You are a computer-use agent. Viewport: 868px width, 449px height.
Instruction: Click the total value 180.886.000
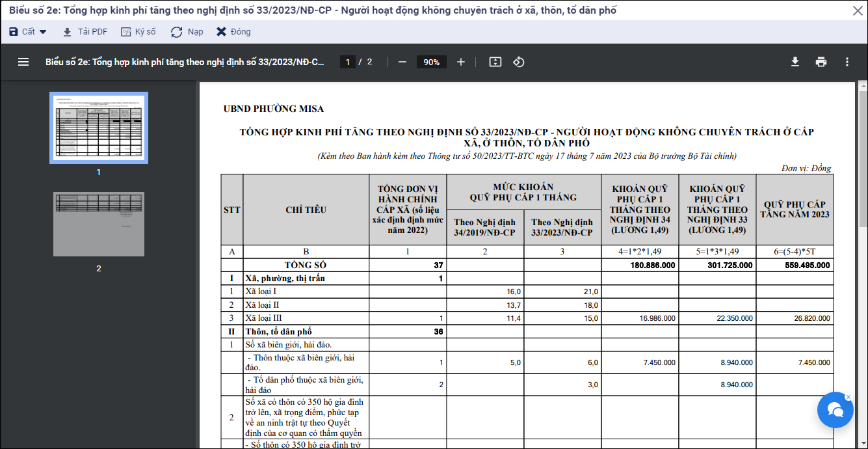[653, 265]
